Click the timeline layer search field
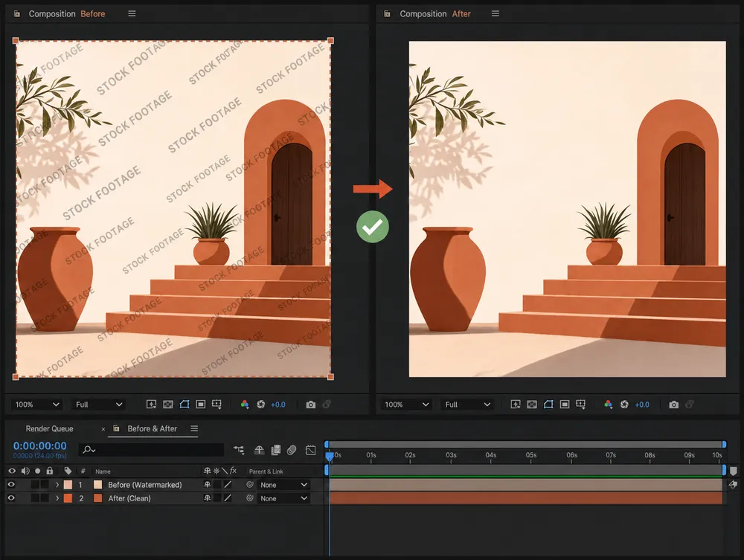 (151, 449)
